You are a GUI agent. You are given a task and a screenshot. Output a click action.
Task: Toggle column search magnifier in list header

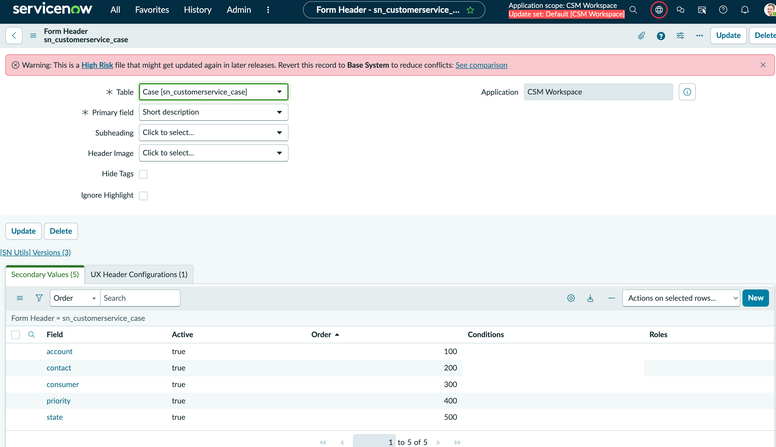31,335
